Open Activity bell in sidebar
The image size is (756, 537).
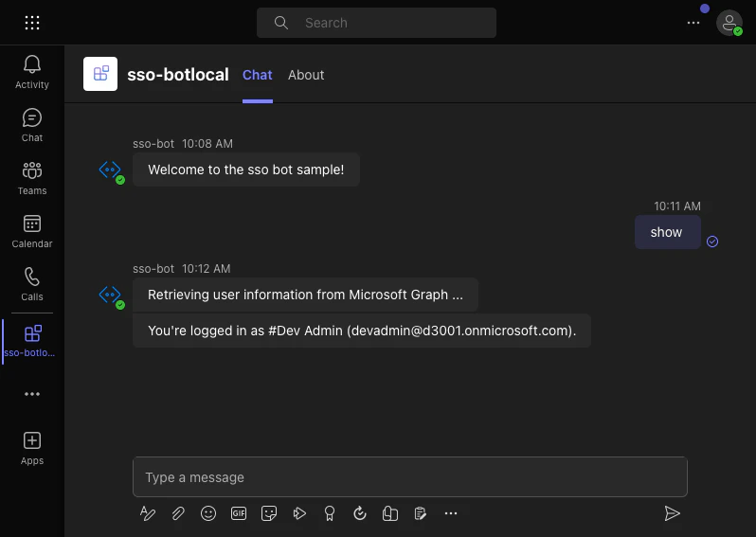32,72
